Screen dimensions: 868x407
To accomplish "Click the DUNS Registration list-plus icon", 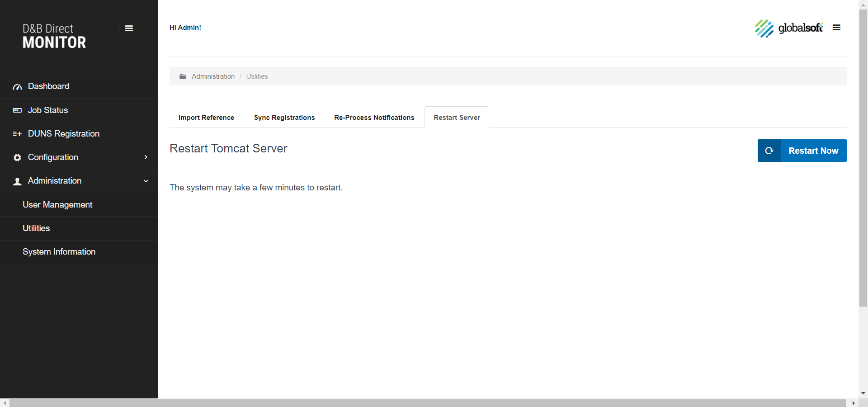I will pyautogui.click(x=17, y=134).
